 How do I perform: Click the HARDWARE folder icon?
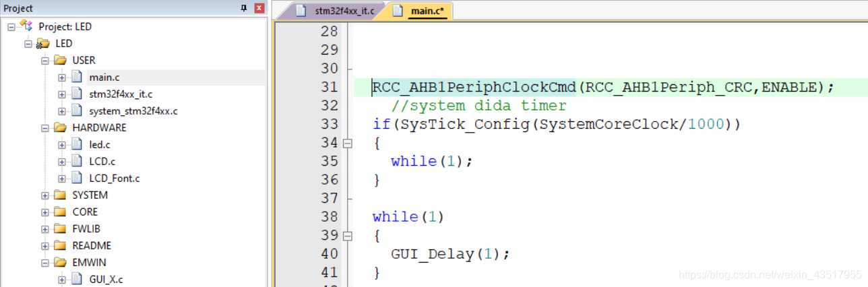(x=59, y=127)
